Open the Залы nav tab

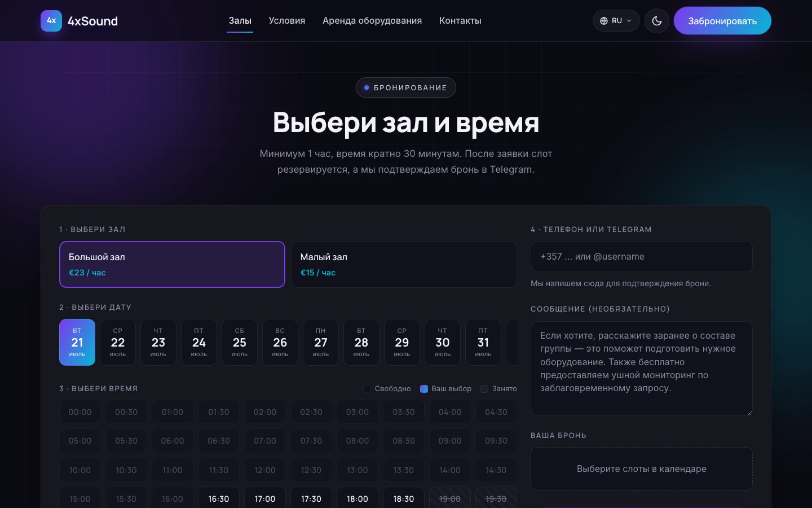pos(240,21)
